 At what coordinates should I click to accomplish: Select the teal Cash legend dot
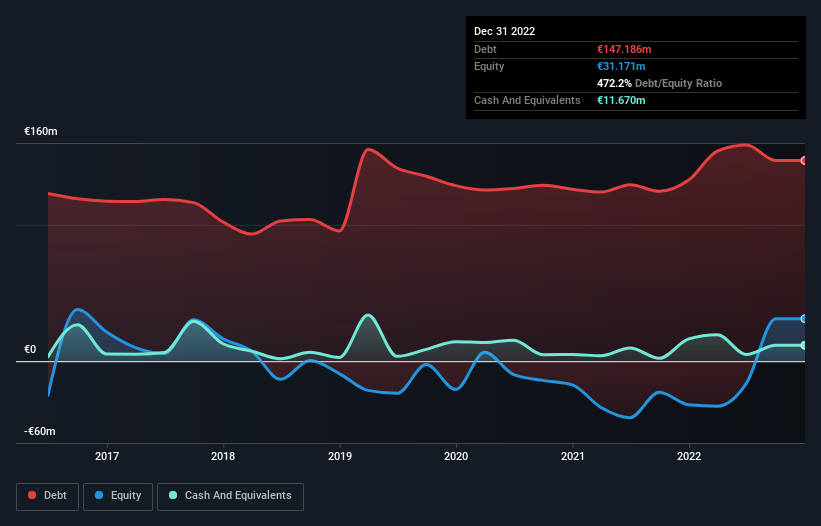point(173,495)
